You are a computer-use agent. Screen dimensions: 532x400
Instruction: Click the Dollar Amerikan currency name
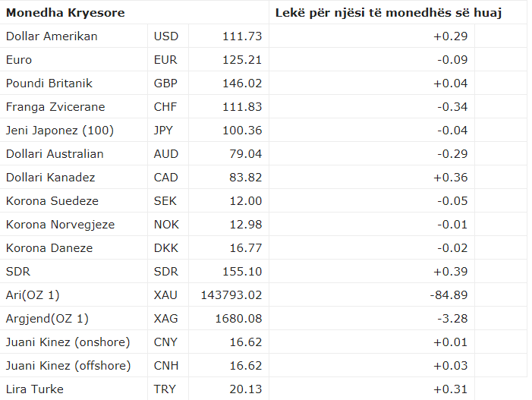coord(52,36)
